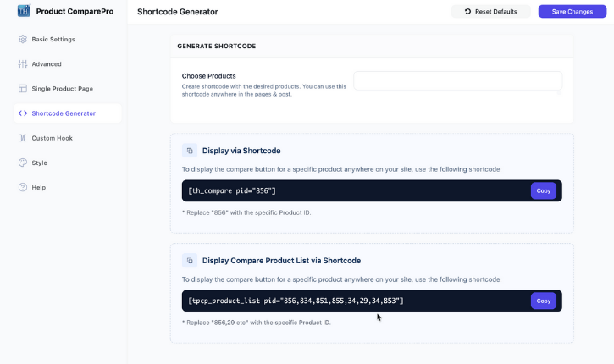Click the Choose Products input field
The height and width of the screenshot is (364, 614).
point(457,81)
